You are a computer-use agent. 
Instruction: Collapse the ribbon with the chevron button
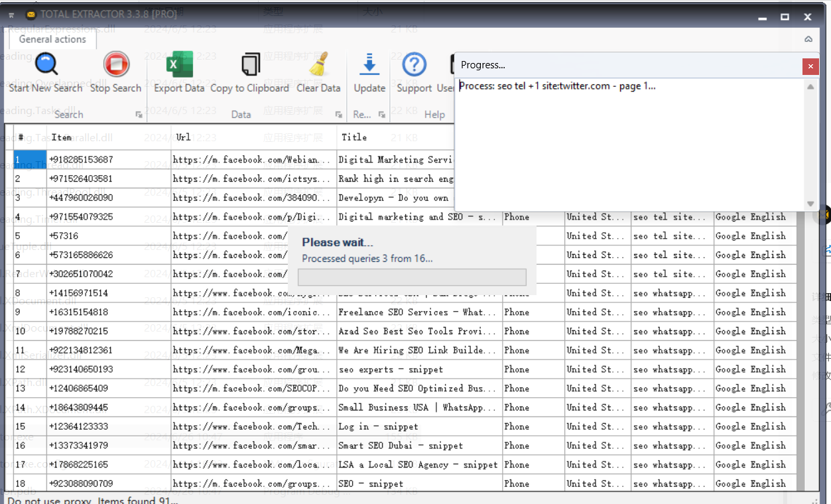point(808,39)
